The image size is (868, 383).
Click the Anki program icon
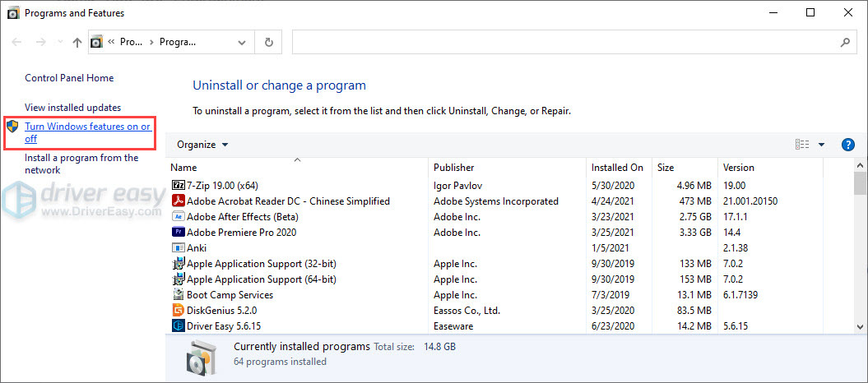179,247
